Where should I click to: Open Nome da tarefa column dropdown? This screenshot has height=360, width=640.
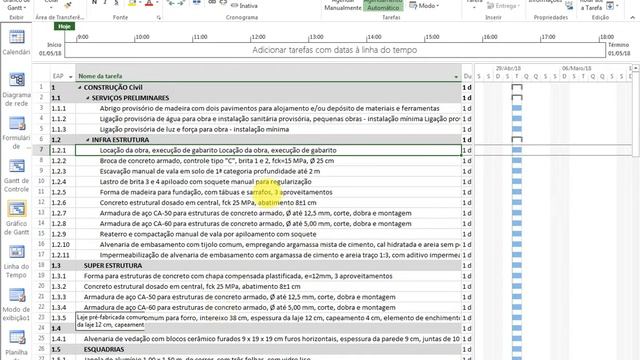pyautogui.click(x=456, y=76)
